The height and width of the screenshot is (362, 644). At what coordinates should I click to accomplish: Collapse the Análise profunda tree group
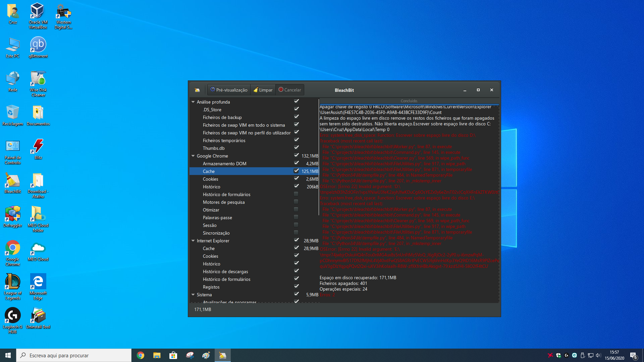[193, 102]
